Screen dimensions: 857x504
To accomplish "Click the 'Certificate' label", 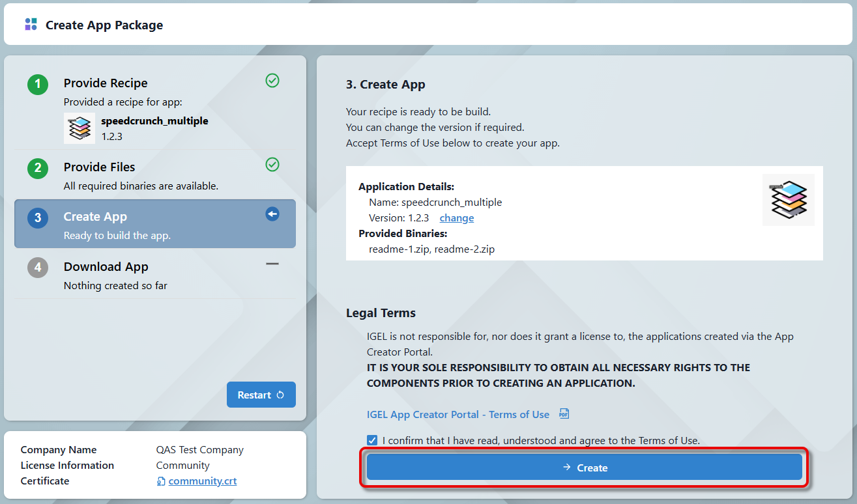I will click(x=45, y=481).
